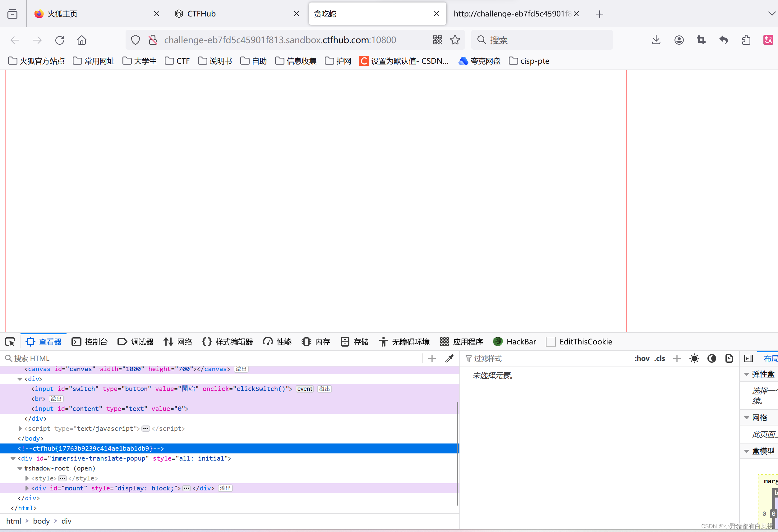Open the 性能 performance tab

point(278,342)
